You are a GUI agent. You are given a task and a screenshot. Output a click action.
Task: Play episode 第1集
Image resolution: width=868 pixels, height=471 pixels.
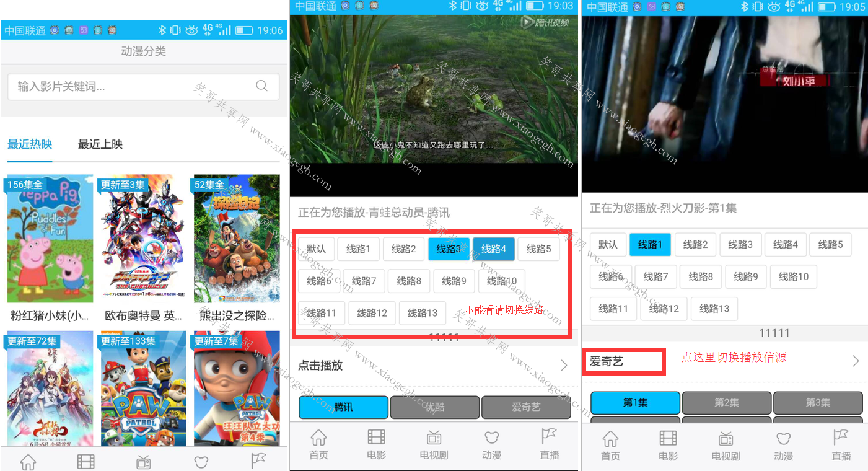coord(635,403)
